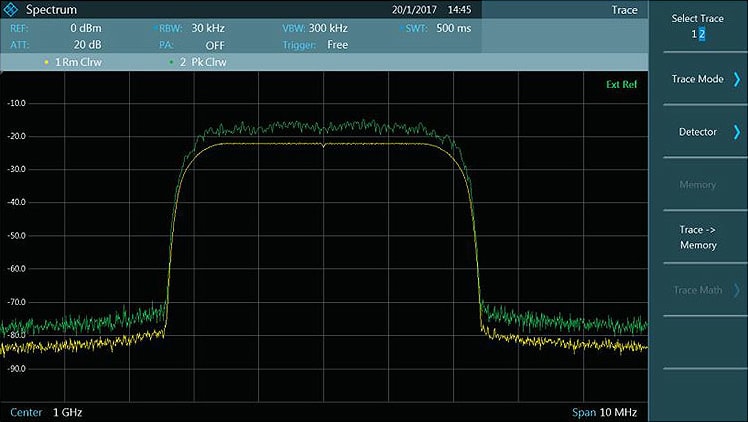The height and width of the screenshot is (422, 748).
Task: Tap the Trigger Free setting
Action: [x=337, y=45]
